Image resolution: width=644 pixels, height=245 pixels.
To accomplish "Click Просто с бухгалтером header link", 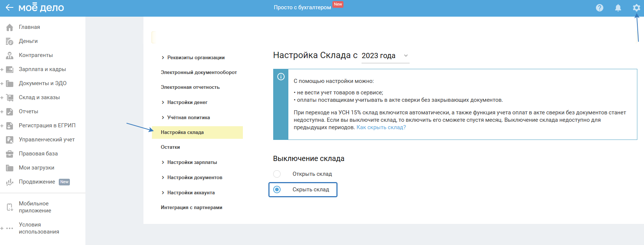I will pos(302,7).
